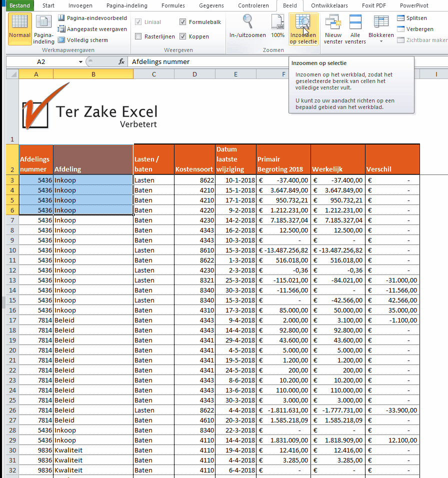
Task: Expand the Blokkeren dropdown
Action: coord(381,36)
